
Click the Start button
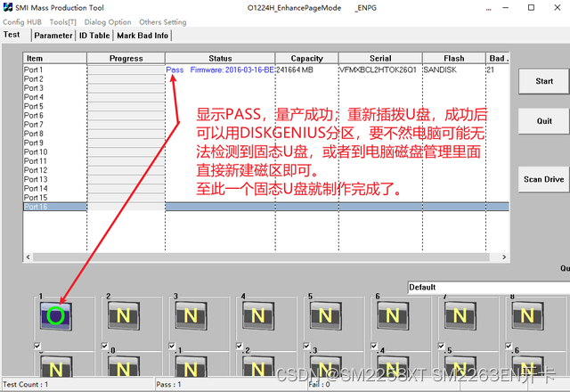coord(544,81)
